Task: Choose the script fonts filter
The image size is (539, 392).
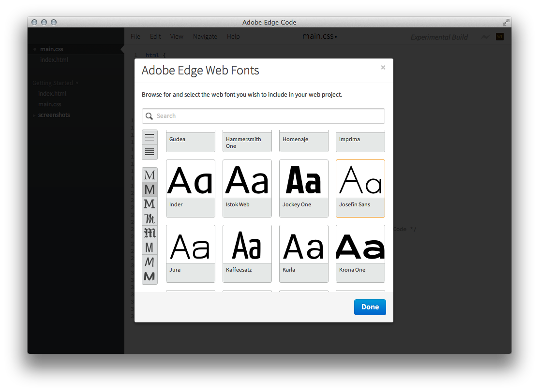Action: pyautogui.click(x=150, y=218)
